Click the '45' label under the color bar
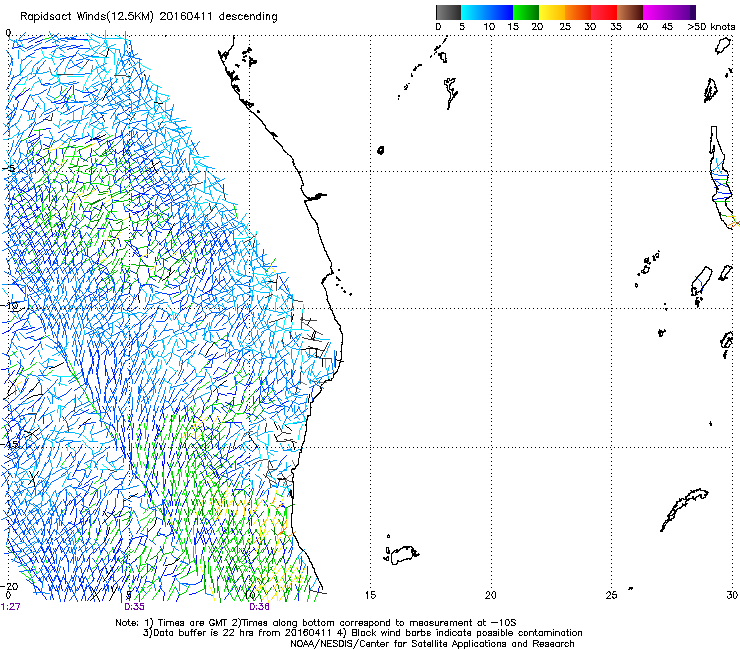This screenshot has height=650, width=740. [x=667, y=27]
